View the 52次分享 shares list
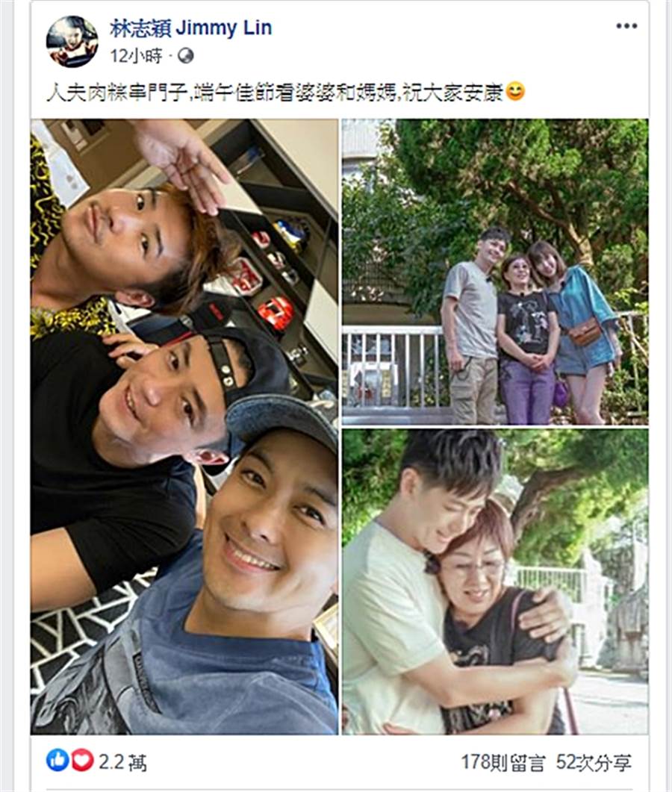The height and width of the screenshot is (792, 672). click(594, 762)
